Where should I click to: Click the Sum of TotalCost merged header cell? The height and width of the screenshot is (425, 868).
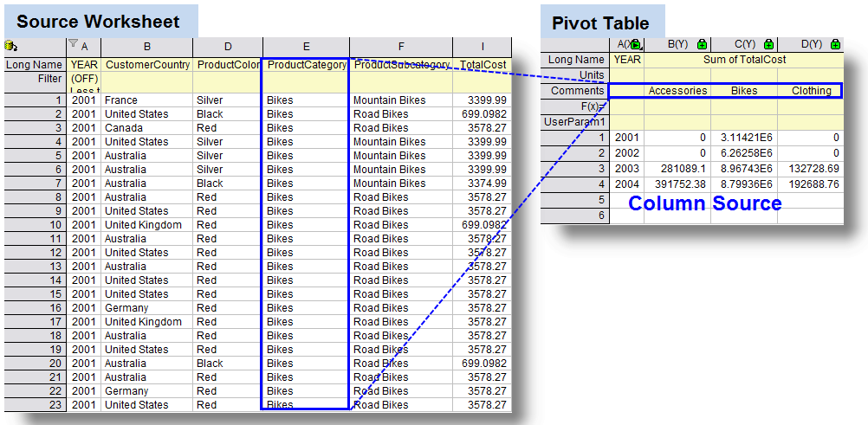tap(743, 60)
